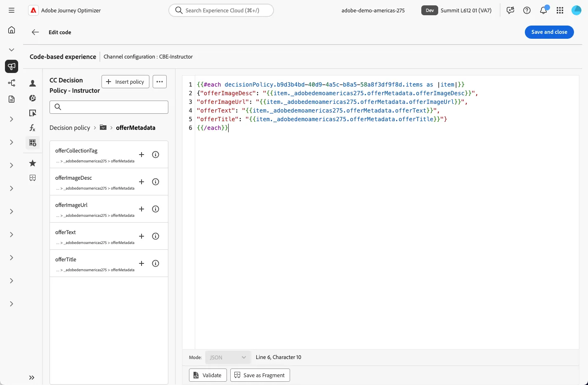Viewport: 588px width, 385px height.
Task: Show info for offerCollectionTag
Action: [156, 155]
